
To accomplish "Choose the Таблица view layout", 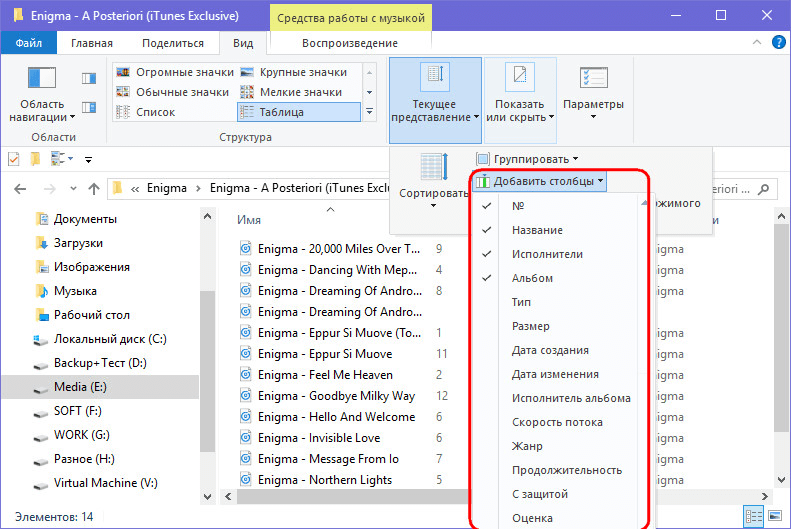I will (x=299, y=112).
